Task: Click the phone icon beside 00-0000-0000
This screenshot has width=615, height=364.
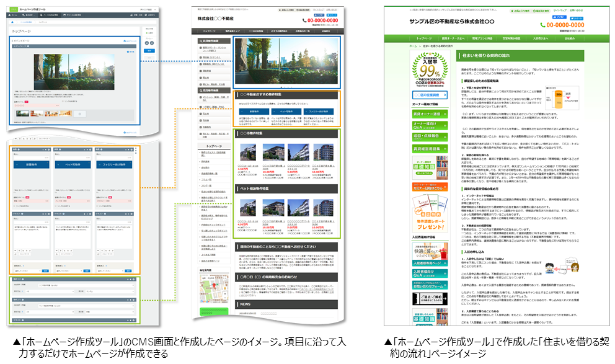Action: [304, 20]
